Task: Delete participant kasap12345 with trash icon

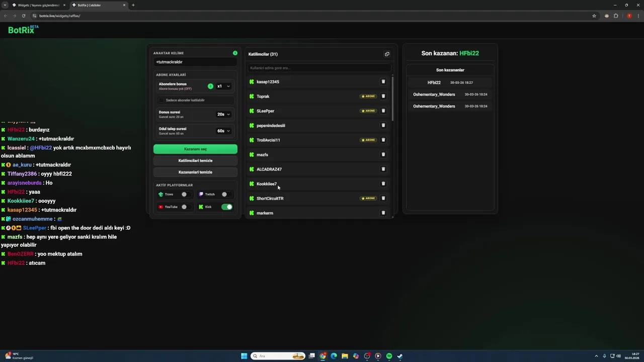Action: pos(383,81)
